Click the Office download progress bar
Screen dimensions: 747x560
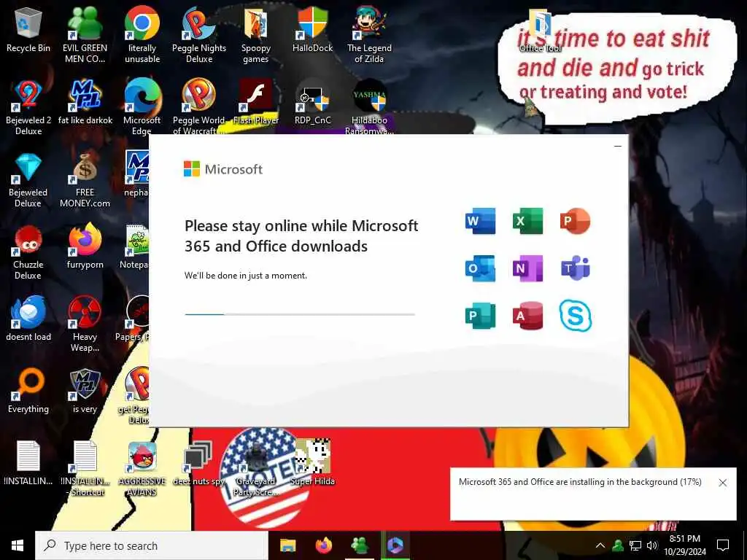click(x=300, y=314)
